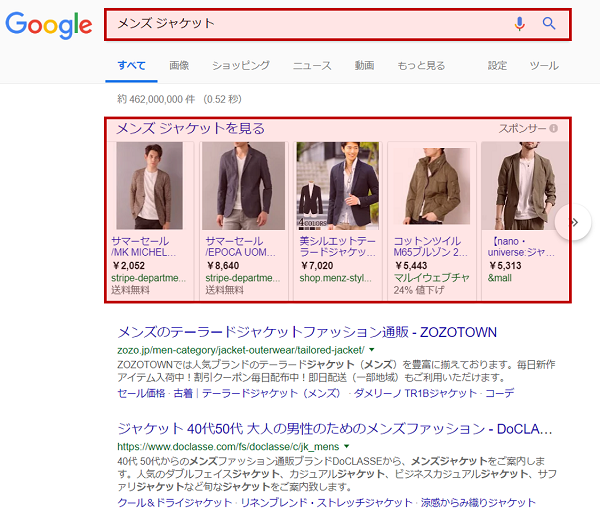Open ZOZOTOWN テーラードジャケット result title
This screenshot has width=600, height=518.
pyautogui.click(x=307, y=332)
